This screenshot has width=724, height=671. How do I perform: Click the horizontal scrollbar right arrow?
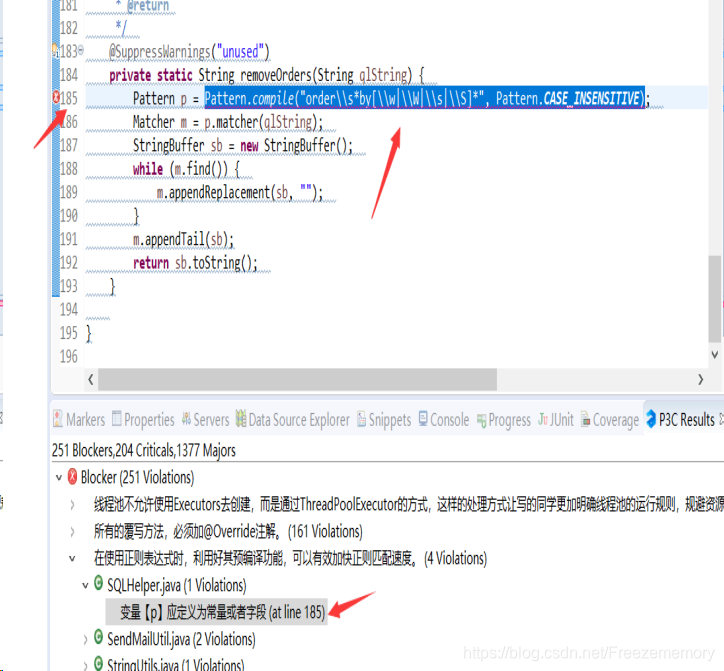700,380
